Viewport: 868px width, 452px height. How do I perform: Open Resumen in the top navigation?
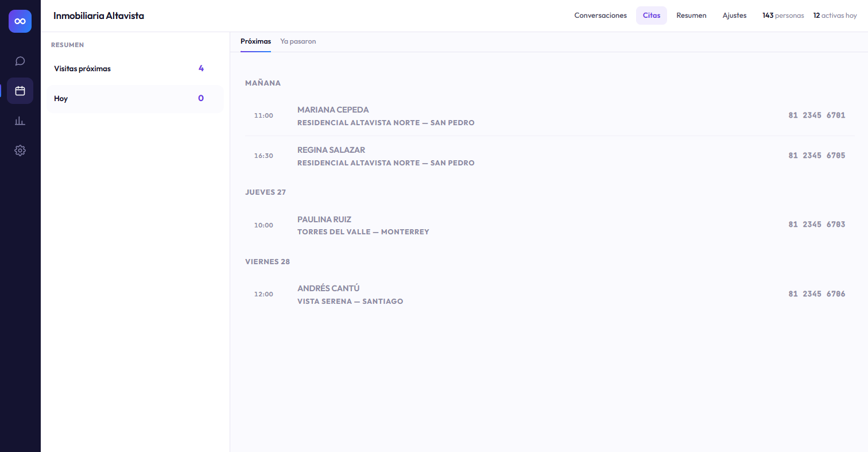pyautogui.click(x=691, y=16)
